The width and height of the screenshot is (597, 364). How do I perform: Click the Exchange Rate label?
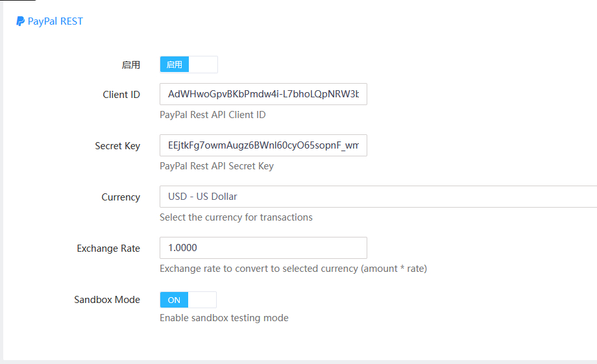click(x=108, y=249)
